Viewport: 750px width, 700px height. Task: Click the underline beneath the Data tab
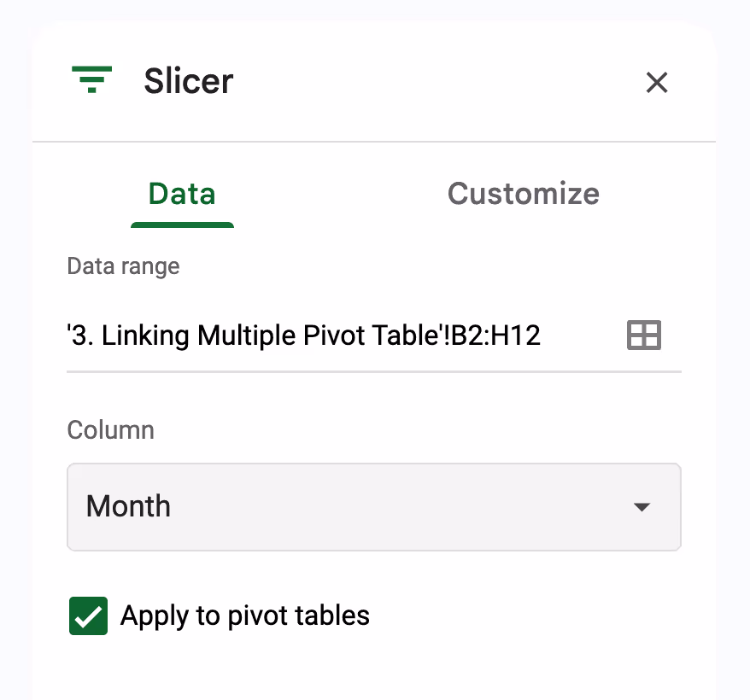pos(182,225)
